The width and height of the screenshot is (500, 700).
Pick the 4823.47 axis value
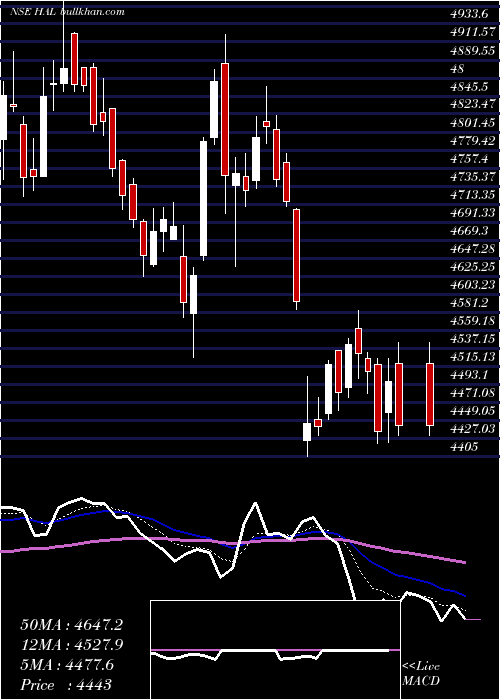click(473, 105)
